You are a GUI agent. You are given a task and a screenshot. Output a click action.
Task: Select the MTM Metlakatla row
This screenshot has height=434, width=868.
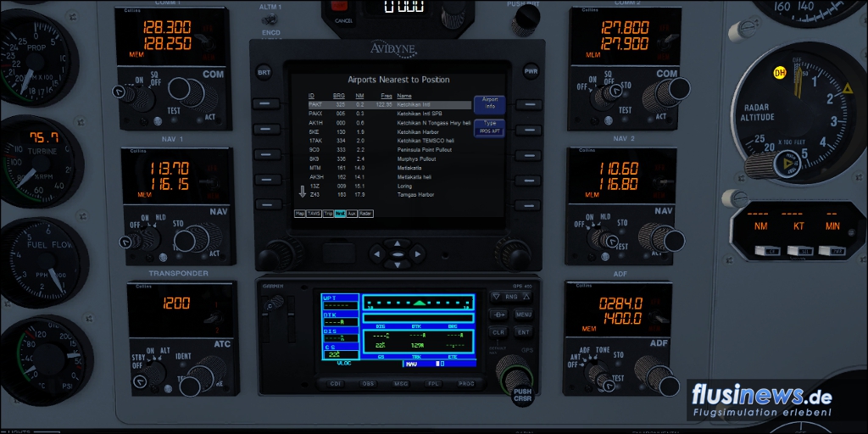[x=390, y=168]
